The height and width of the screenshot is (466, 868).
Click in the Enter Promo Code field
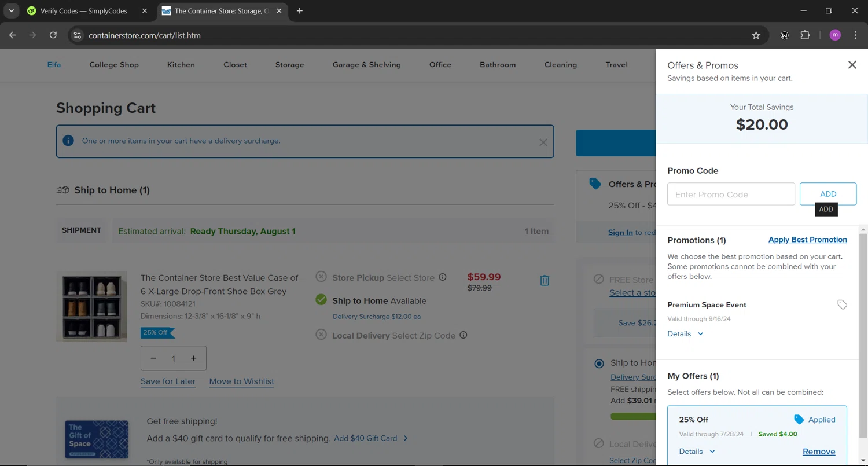tap(731, 194)
